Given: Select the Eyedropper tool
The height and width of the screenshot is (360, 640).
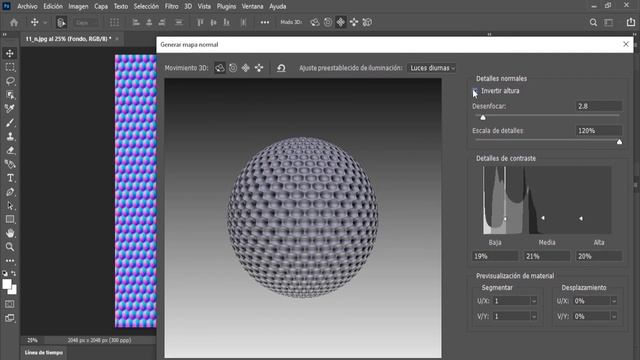Looking at the screenshot, I should coord(10,109).
